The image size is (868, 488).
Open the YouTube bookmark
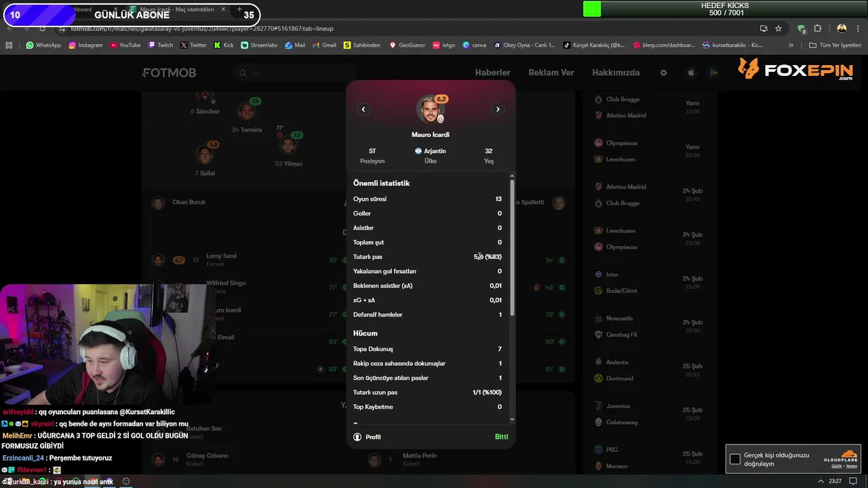125,45
